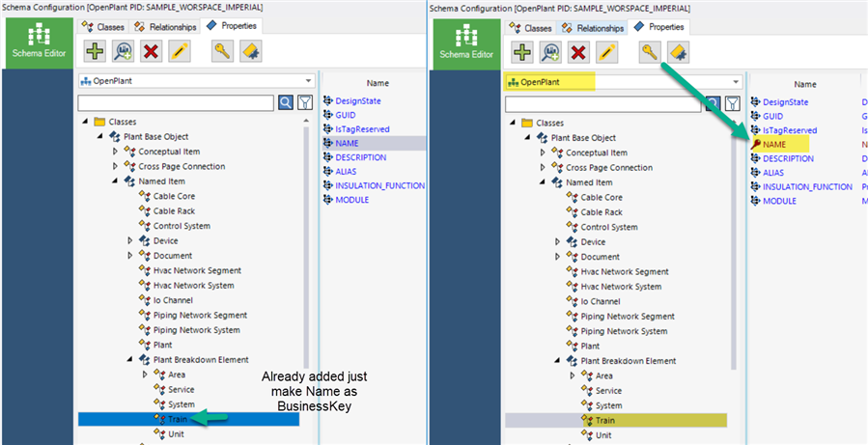The width and height of the screenshot is (868, 445).
Task: Select Control System in left window tree
Action: (182, 226)
